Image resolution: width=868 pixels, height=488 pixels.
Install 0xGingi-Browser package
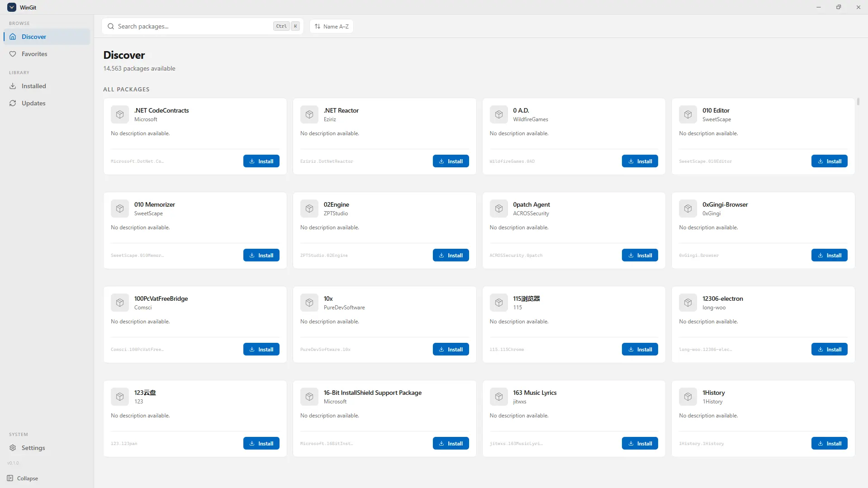click(830, 255)
